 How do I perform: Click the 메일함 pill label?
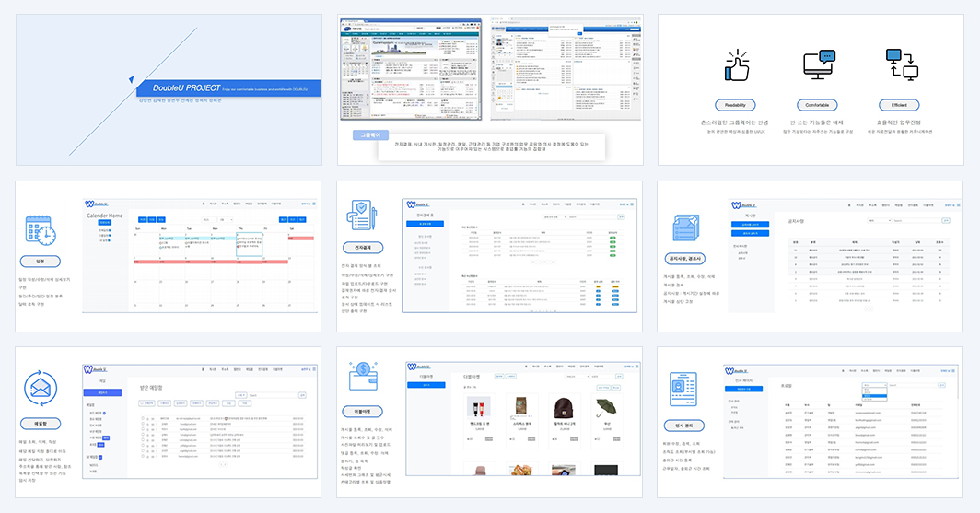point(41,423)
